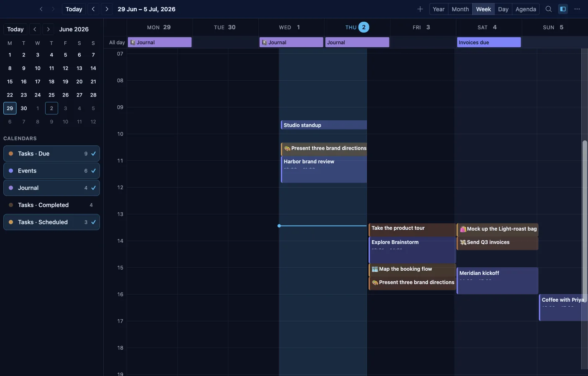
Task: Click the purple Journal color dot
Action: (x=11, y=188)
